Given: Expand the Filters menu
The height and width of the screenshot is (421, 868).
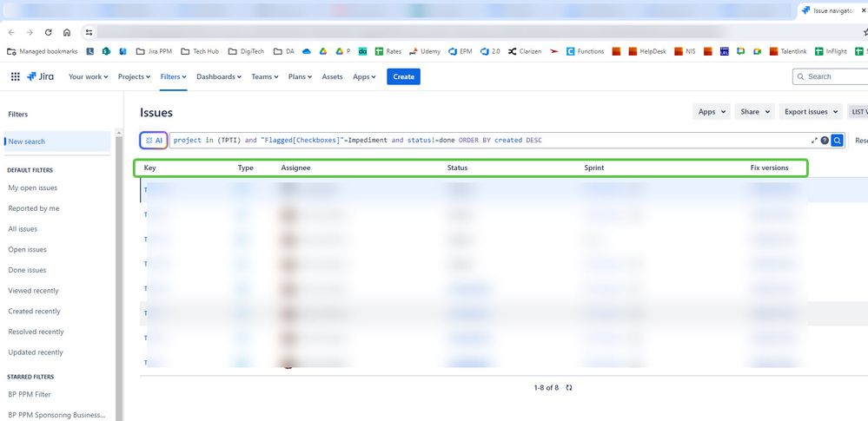Looking at the screenshot, I should point(173,77).
